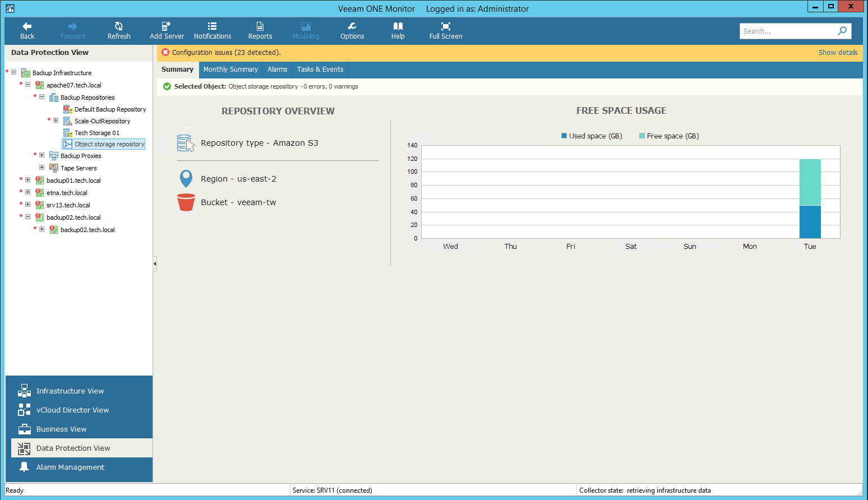Select etna.tech.local server
Viewport: 868px width, 500px height.
67,193
